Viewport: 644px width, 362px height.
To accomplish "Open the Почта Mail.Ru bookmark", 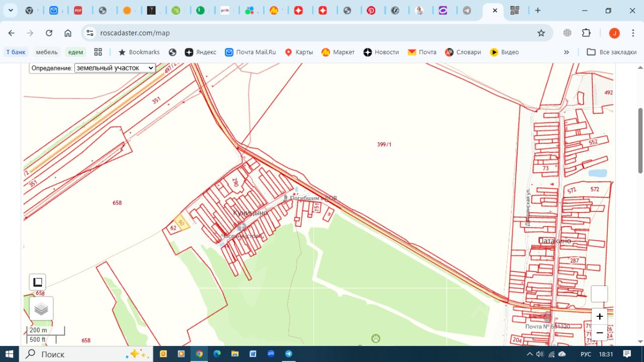I will point(250,52).
